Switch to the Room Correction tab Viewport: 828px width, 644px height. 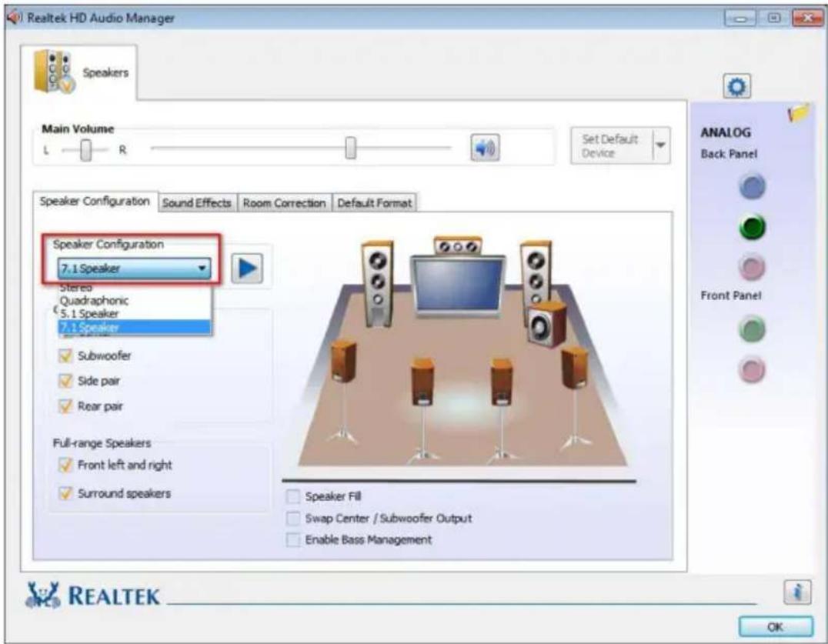284,202
